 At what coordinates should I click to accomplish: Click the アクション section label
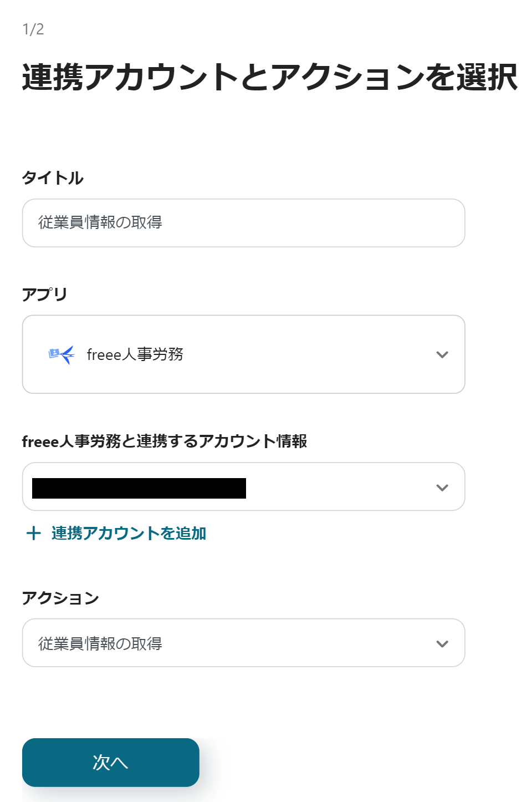[60, 598]
